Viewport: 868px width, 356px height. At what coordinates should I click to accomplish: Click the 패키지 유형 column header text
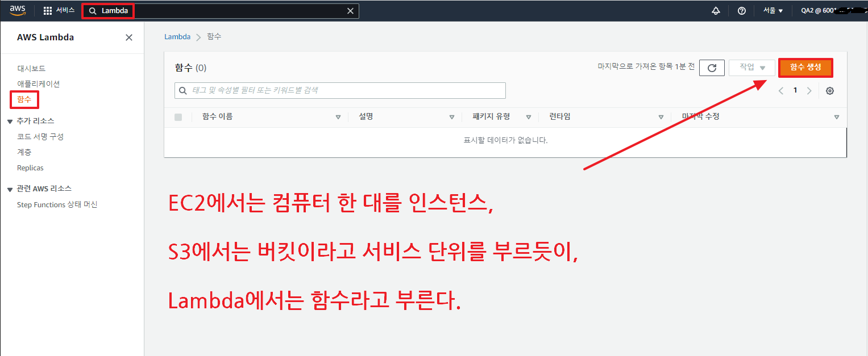tap(491, 116)
